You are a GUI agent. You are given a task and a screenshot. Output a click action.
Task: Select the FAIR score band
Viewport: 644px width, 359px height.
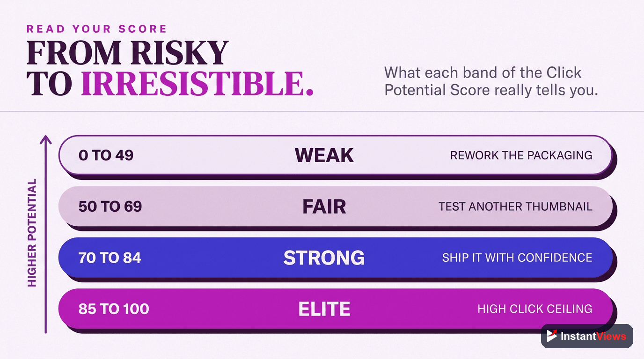[x=335, y=206]
